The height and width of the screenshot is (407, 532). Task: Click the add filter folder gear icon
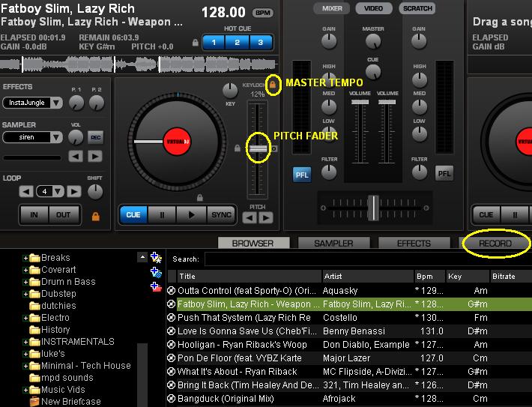point(156,272)
